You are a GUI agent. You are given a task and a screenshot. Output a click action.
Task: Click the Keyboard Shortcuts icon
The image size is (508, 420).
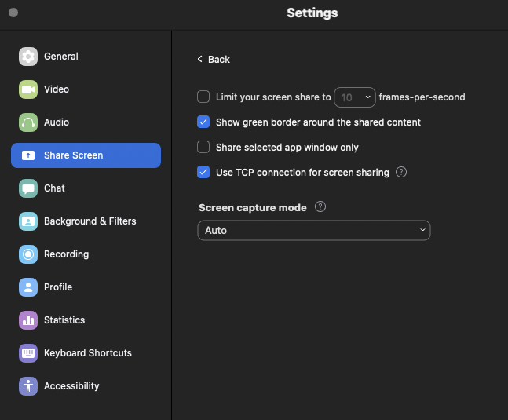[28, 353]
